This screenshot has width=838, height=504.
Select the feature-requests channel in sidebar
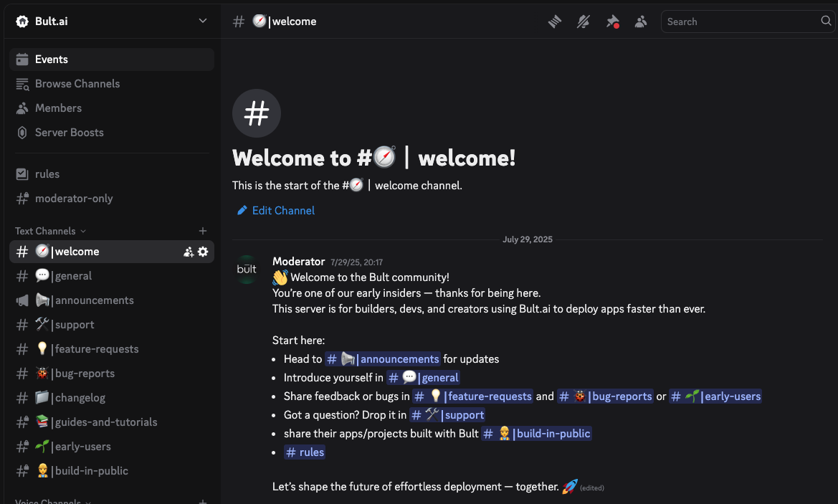112,349
